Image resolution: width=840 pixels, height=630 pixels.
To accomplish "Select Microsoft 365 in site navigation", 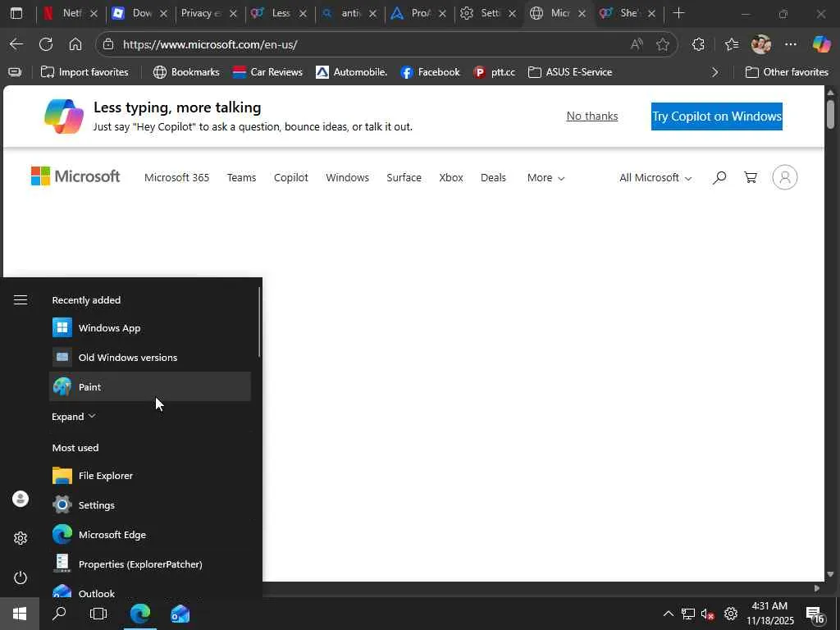I will tap(177, 178).
